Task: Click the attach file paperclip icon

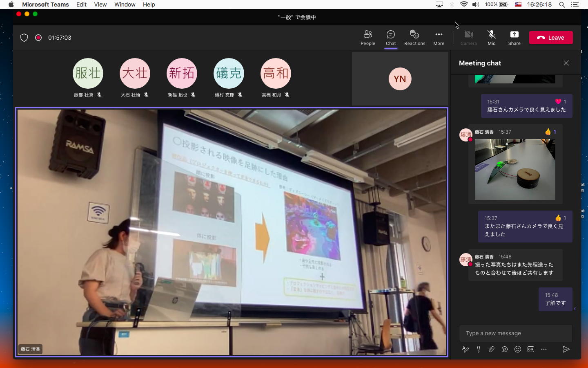Action: tap(492, 349)
